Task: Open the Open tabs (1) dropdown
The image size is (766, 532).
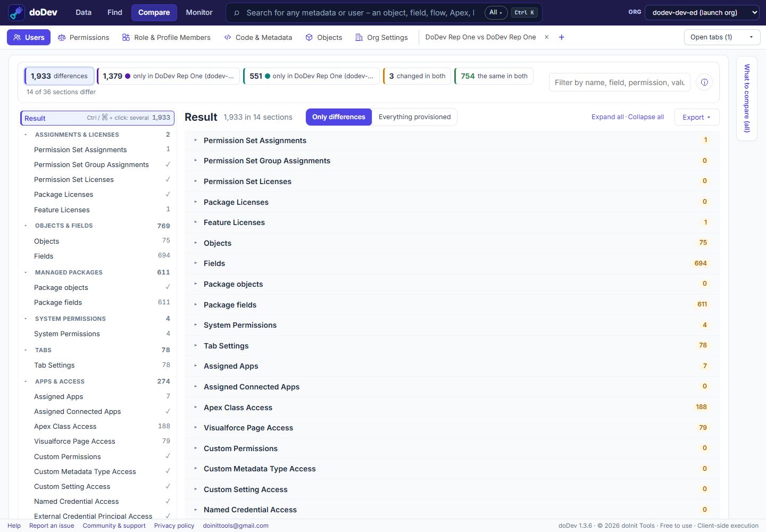Action: (x=722, y=37)
